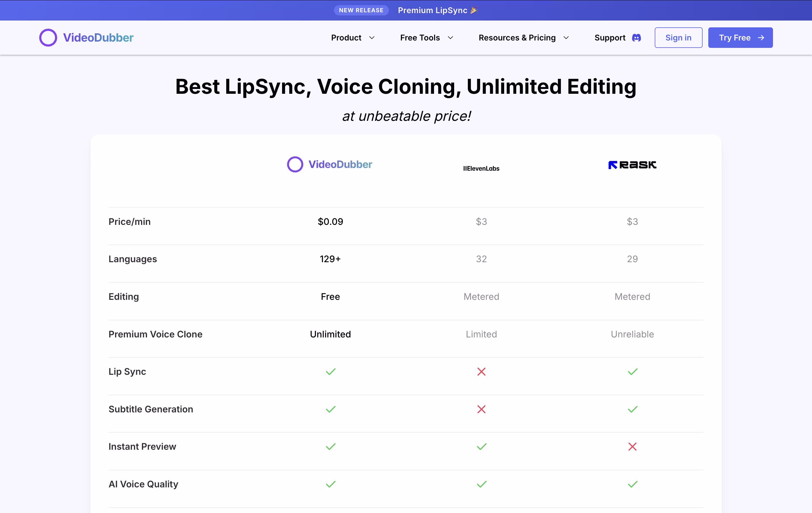The image size is (812, 513).
Task: Click the NEW RELEASE badge
Action: [361, 10]
